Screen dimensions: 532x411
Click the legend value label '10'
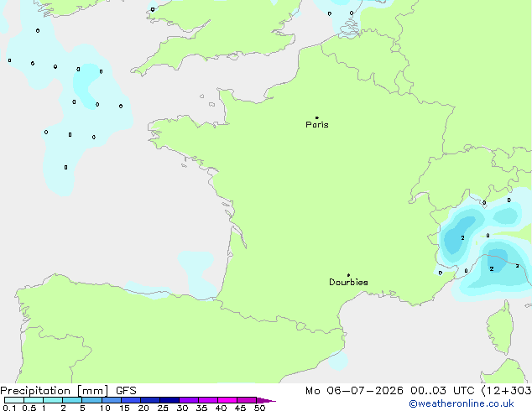(x=105, y=408)
